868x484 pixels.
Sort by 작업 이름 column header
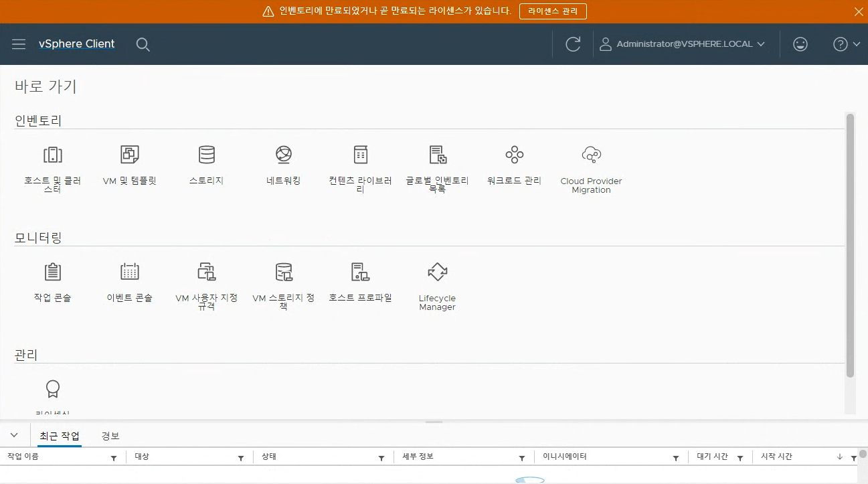23,457
